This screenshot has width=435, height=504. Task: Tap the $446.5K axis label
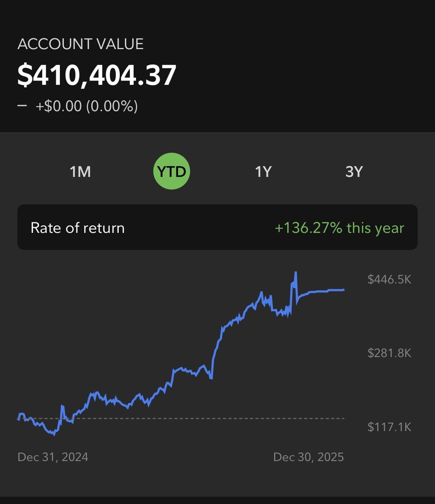click(x=389, y=279)
